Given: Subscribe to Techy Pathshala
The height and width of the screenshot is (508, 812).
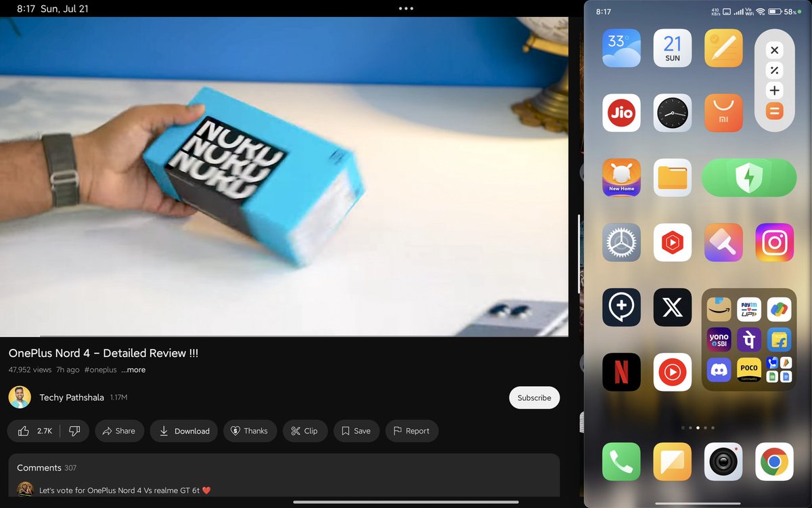Looking at the screenshot, I should pos(535,398).
